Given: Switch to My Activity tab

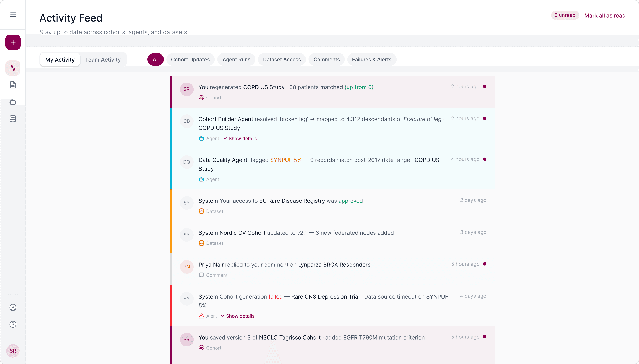Looking at the screenshot, I should pyautogui.click(x=60, y=60).
